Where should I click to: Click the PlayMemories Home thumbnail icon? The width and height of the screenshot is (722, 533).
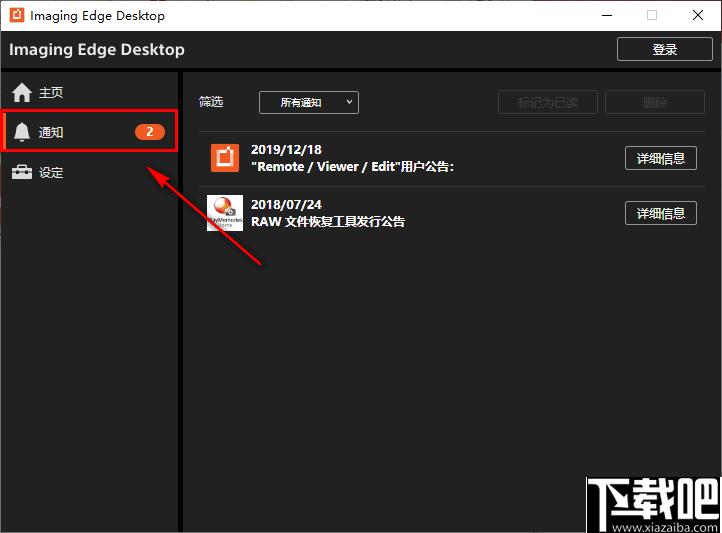[x=225, y=213]
